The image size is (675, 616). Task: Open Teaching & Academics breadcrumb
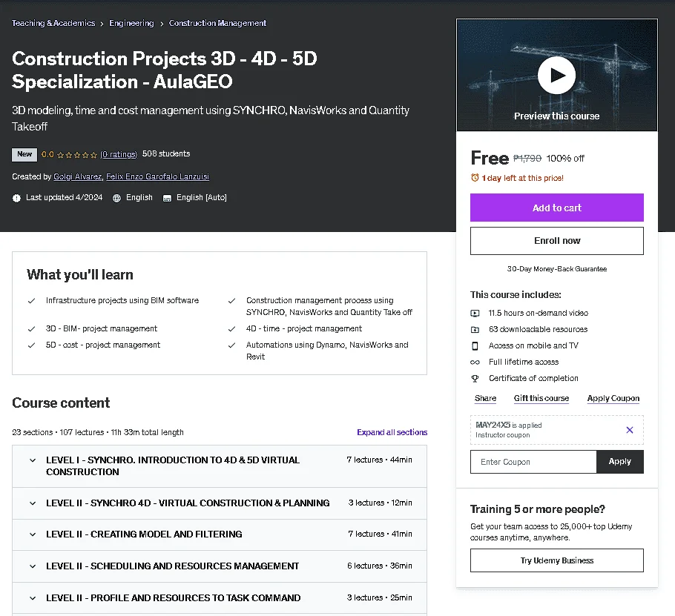[x=53, y=23]
